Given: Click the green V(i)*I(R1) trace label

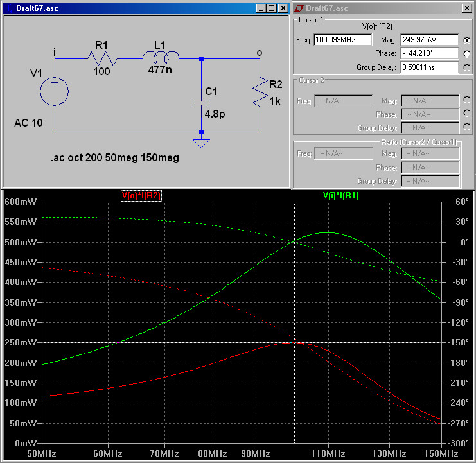Looking at the screenshot, I should pos(341,196).
